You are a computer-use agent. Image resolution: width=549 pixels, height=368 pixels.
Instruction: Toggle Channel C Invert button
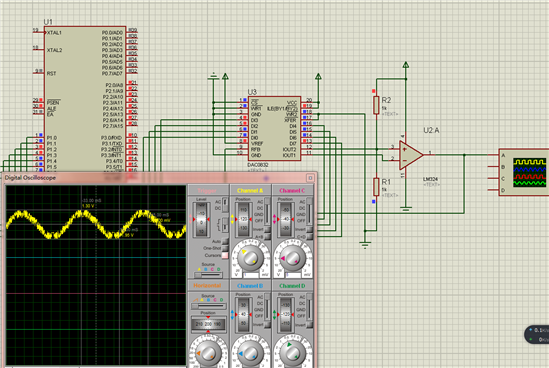click(x=310, y=229)
